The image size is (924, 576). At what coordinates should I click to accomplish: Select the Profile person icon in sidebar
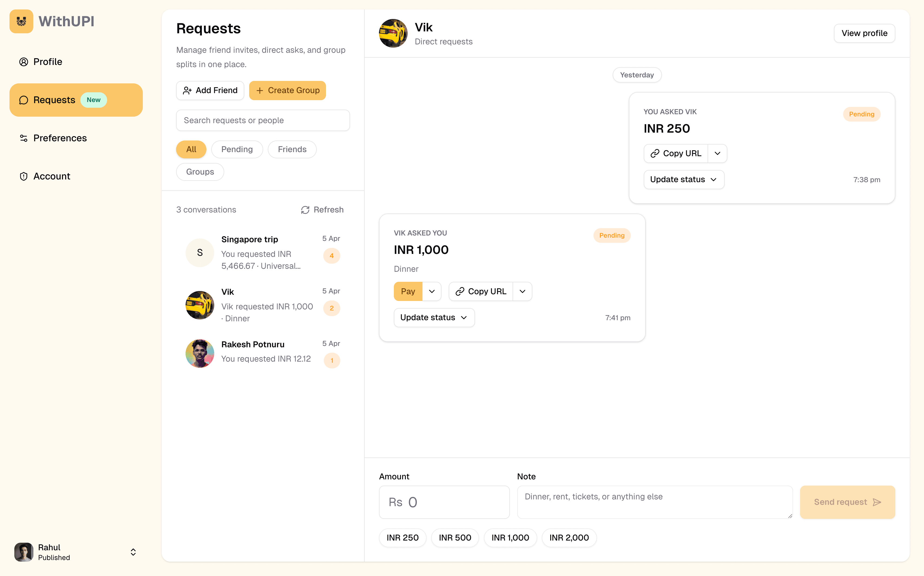click(23, 61)
